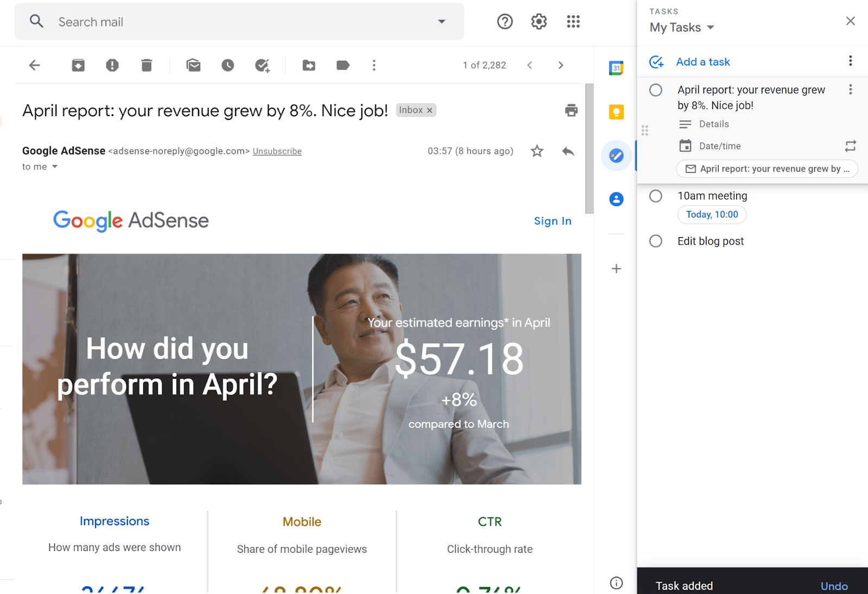This screenshot has height=594, width=868.
Task: Print the email
Action: click(571, 110)
